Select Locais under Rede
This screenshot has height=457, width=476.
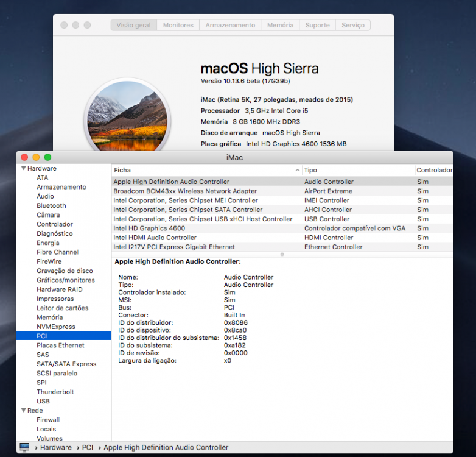pyautogui.click(x=46, y=429)
